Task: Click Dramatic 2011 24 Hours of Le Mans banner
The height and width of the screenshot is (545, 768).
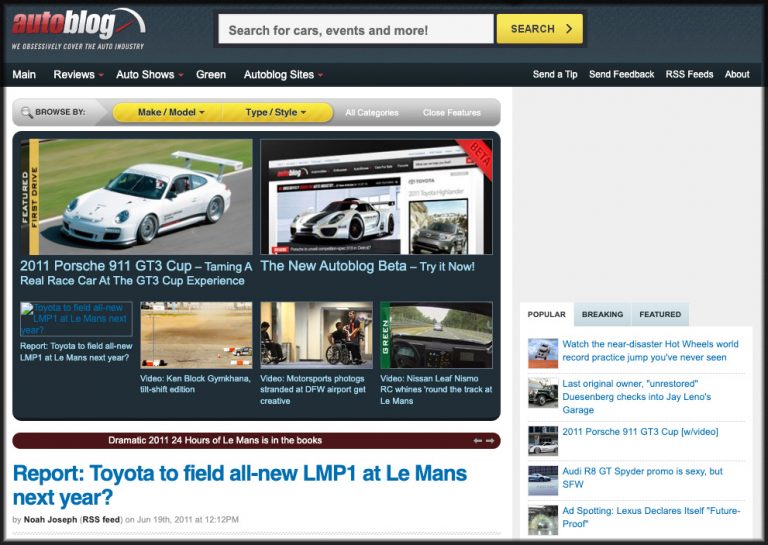Action: pyautogui.click(x=215, y=440)
